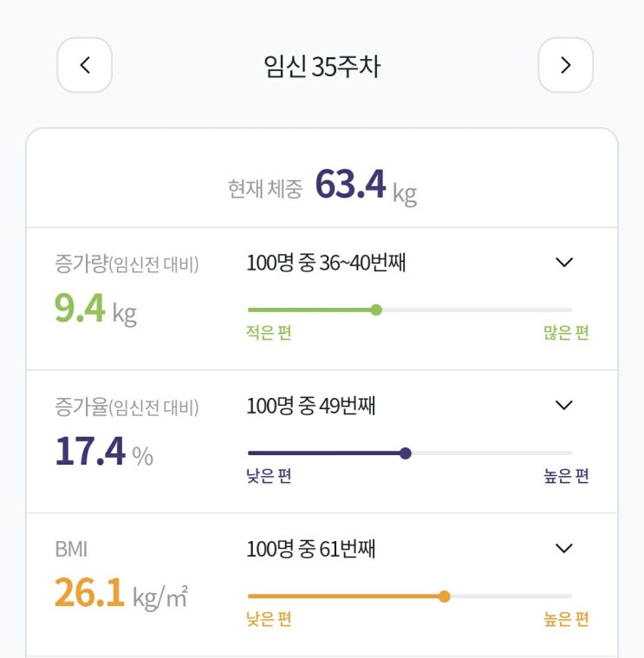Tap the 9.4 kg weight gain value

(x=95, y=309)
